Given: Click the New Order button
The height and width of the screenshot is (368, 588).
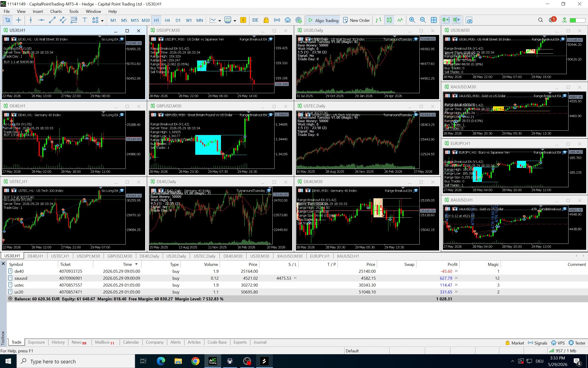Looking at the screenshot, I should pyautogui.click(x=356, y=20).
